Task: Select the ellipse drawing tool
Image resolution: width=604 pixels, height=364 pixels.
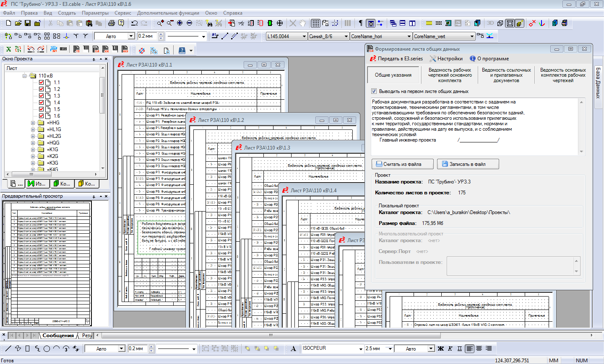Action: pos(47,349)
